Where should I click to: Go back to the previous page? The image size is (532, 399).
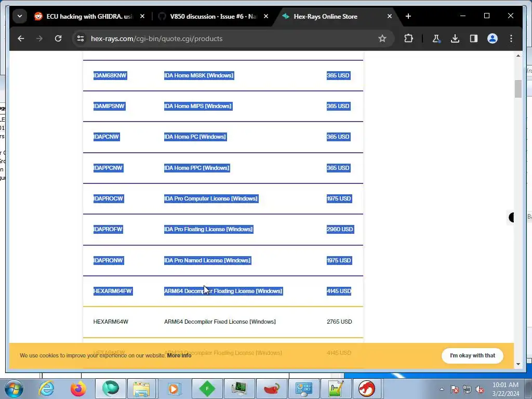coord(21,38)
